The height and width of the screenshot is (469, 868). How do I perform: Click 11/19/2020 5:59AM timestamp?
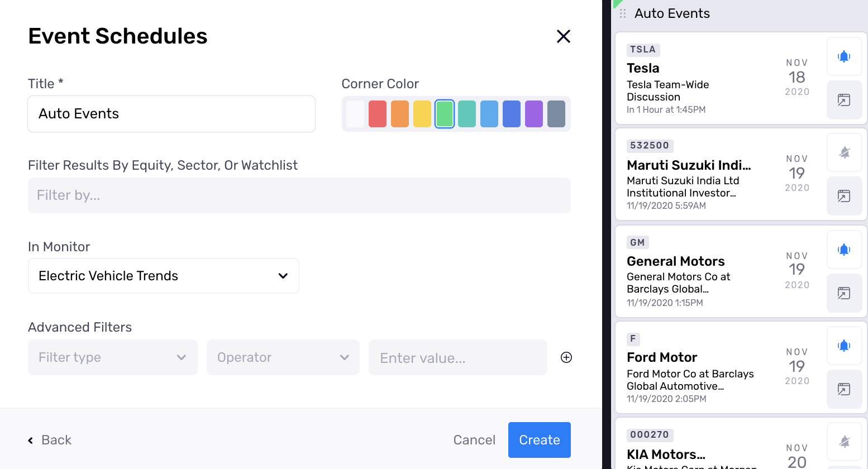point(666,206)
